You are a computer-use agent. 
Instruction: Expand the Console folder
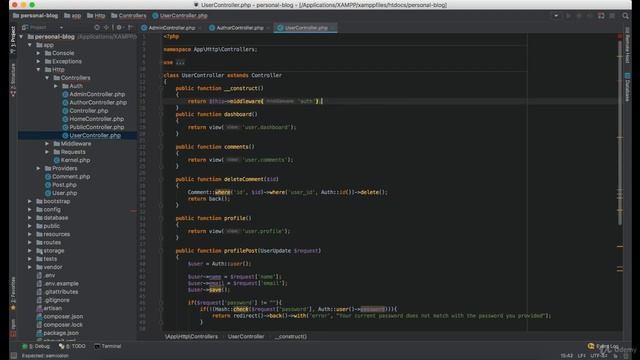coord(38,53)
